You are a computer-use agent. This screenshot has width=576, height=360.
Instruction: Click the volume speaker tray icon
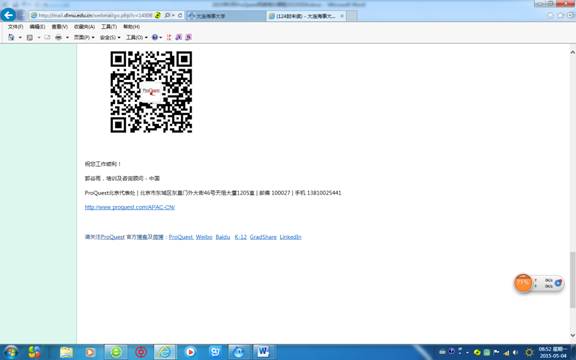515,353
